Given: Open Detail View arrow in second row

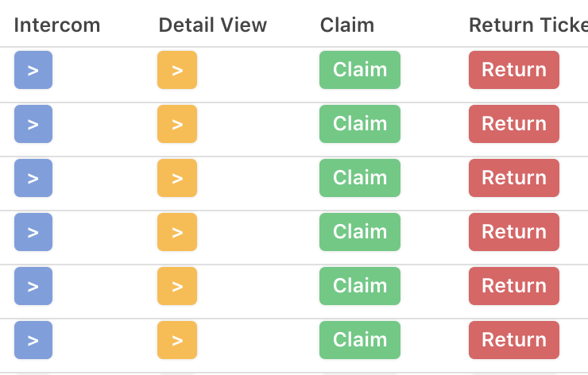Looking at the screenshot, I should coord(177,124).
